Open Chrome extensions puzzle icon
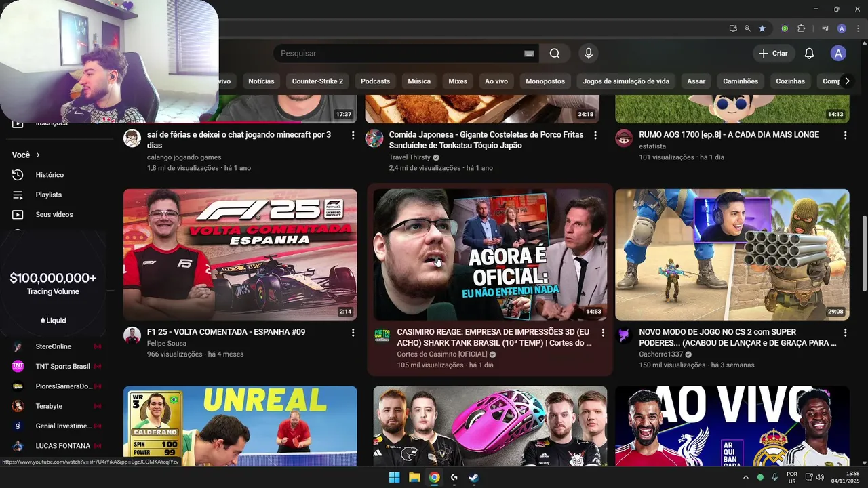This screenshot has height=488, width=868. [x=801, y=28]
